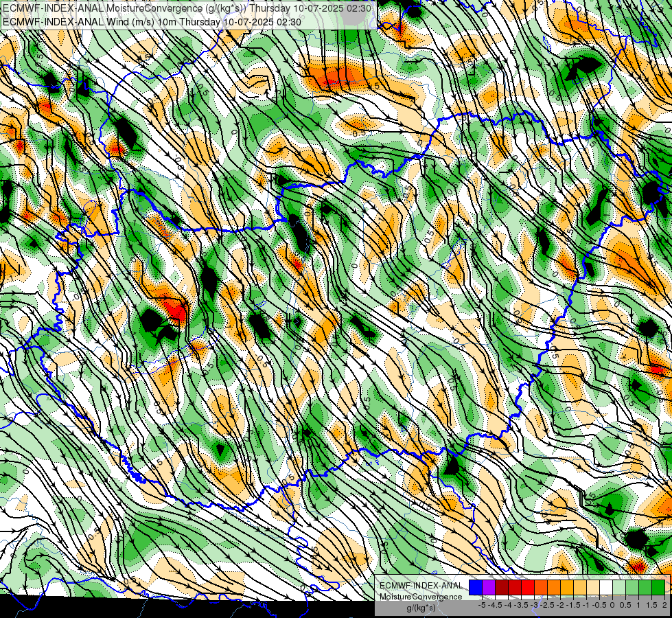
Task: Click the -3.5 tick value on the legend scale
Action: click(521, 605)
